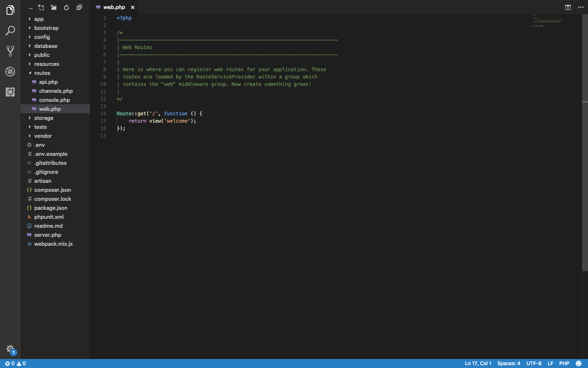
Task: Open readme.md file
Action: coord(55,226)
